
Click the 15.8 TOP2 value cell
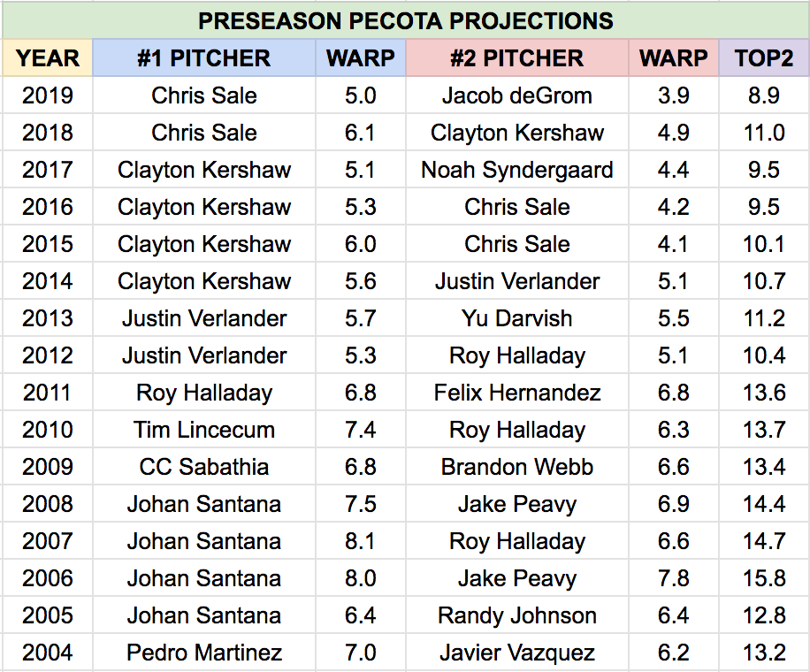(x=763, y=578)
